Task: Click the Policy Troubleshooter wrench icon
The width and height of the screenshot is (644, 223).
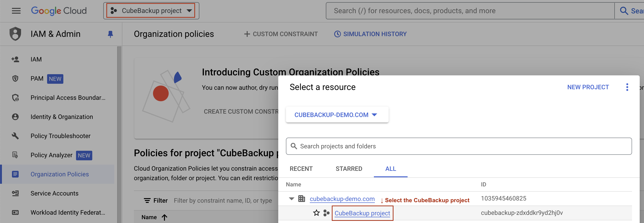Action: [x=15, y=136]
